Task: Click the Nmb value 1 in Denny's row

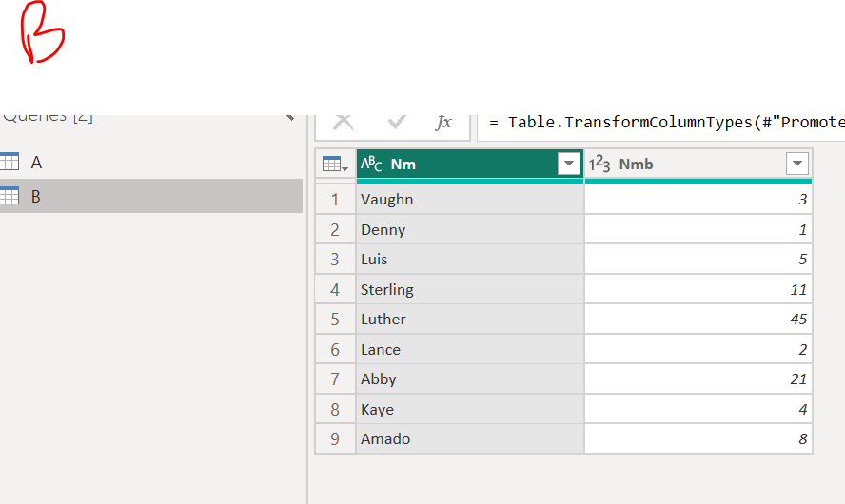Action: point(698,229)
